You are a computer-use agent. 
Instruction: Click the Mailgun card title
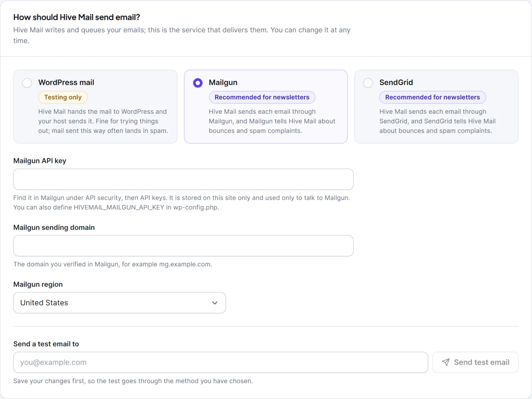223,82
